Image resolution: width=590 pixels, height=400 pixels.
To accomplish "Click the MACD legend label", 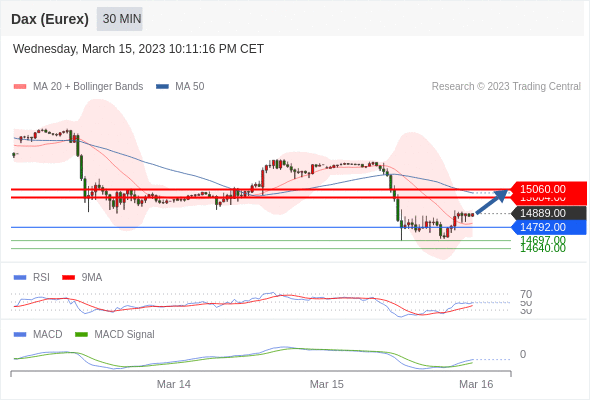I will 48,335.
